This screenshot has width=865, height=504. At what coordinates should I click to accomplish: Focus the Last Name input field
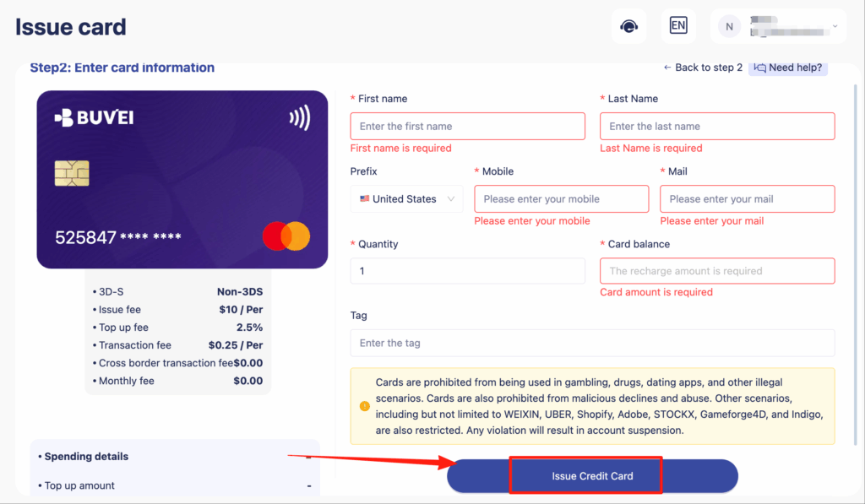pyautogui.click(x=717, y=127)
